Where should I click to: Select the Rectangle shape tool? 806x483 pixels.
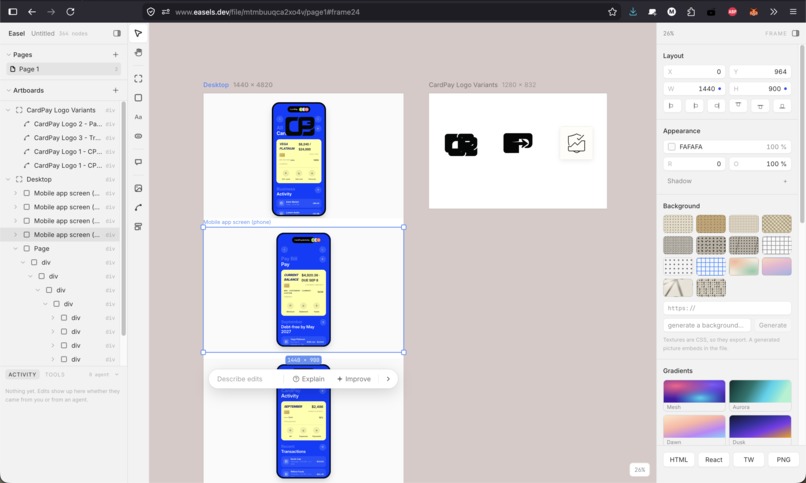138,98
